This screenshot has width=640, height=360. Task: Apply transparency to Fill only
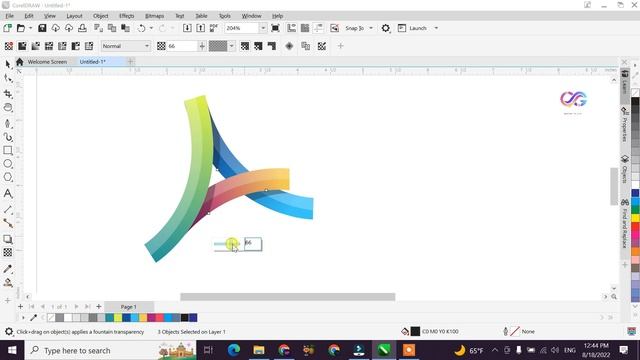tap(258, 46)
